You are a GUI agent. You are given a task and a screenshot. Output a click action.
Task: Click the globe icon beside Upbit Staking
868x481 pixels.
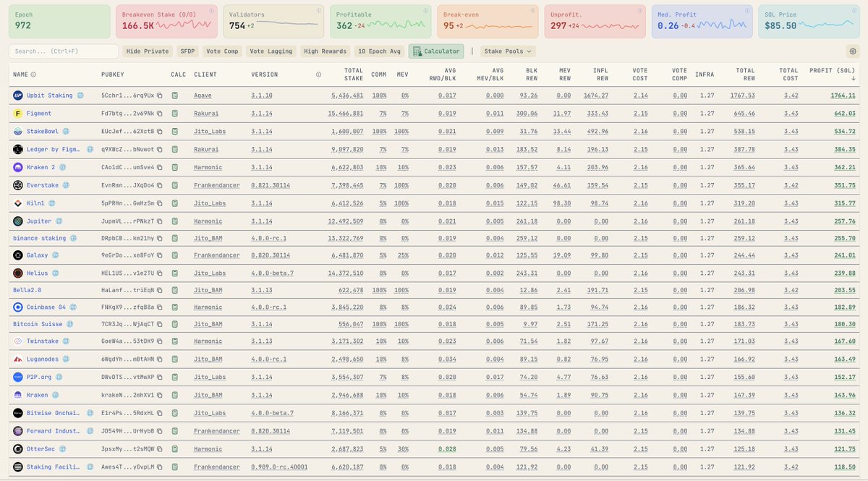(x=81, y=95)
